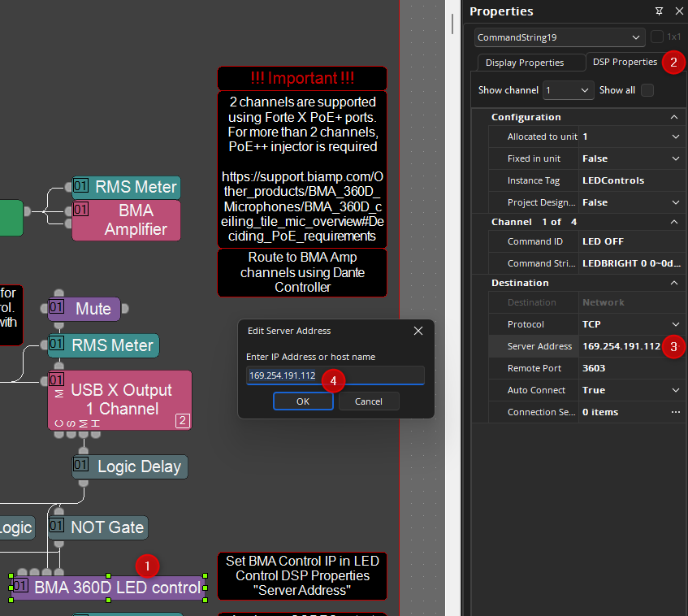Click the Remote Port property label

[534, 368]
